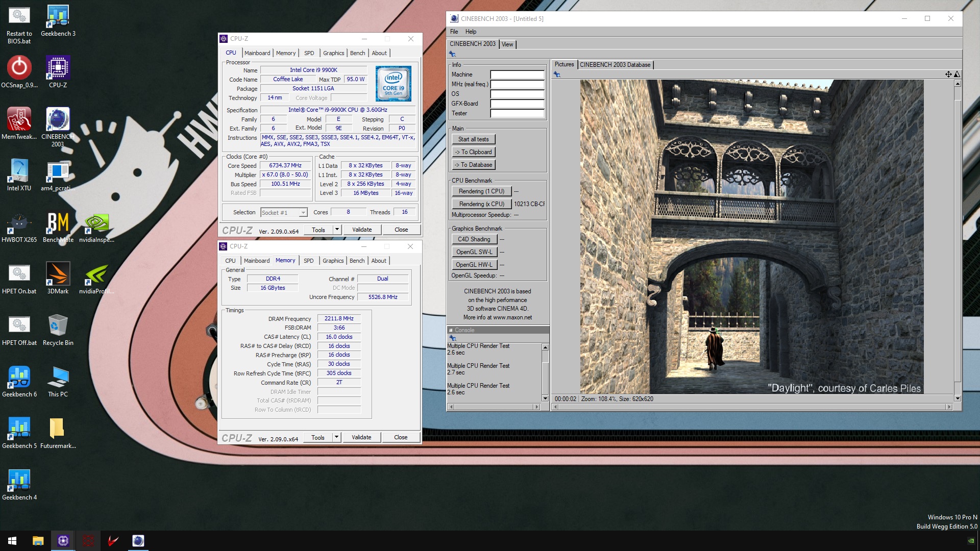Click the picture panel horizontal scrollbar

point(752,407)
